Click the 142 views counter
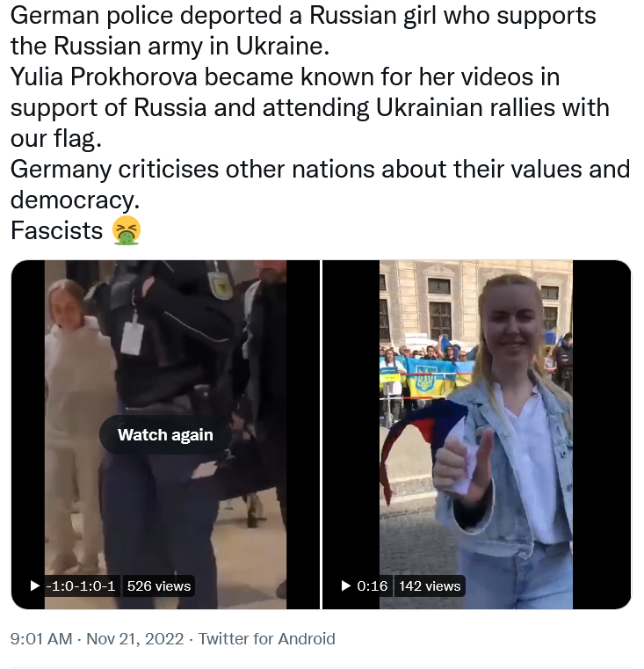The height and width of the screenshot is (669, 644). coord(430,585)
